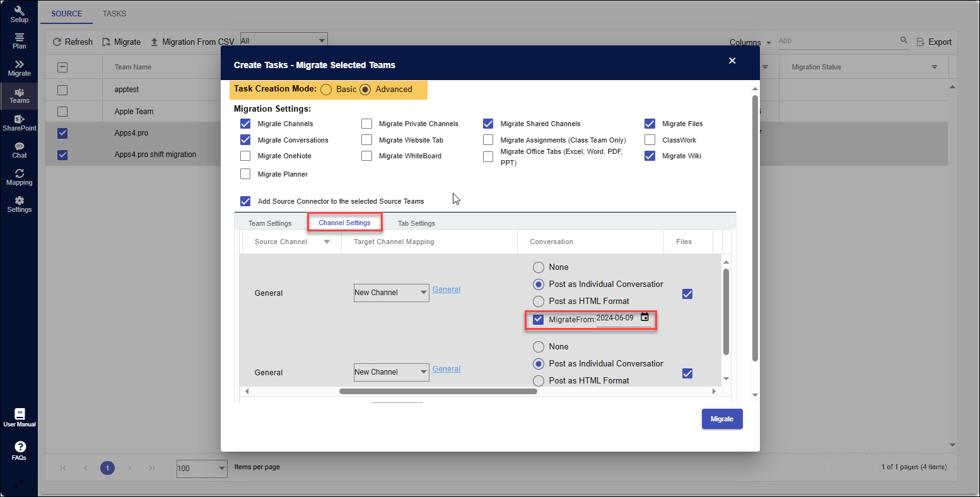
Task: Close the Create Tasks dialog
Action: (732, 61)
